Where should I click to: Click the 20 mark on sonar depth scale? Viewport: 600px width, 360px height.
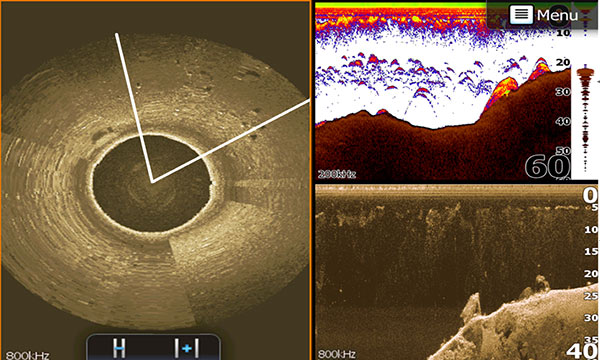(x=562, y=62)
